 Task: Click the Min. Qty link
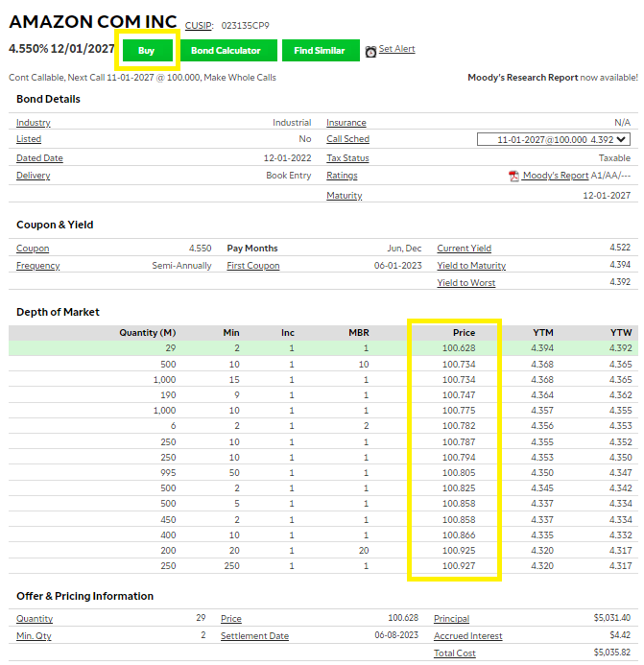(x=34, y=636)
